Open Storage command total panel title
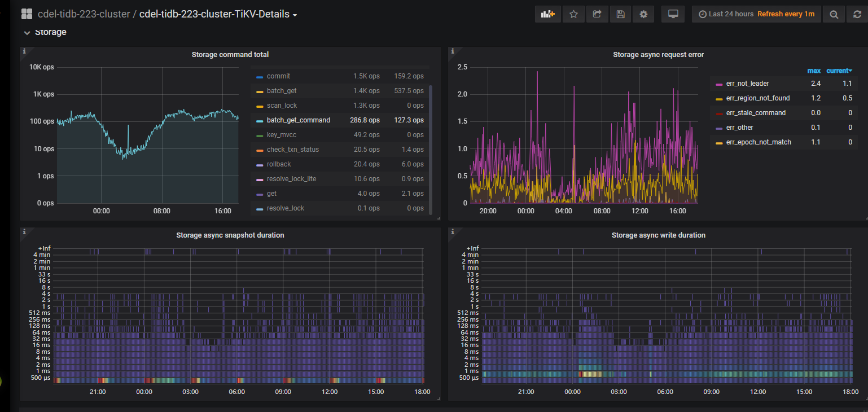 230,55
